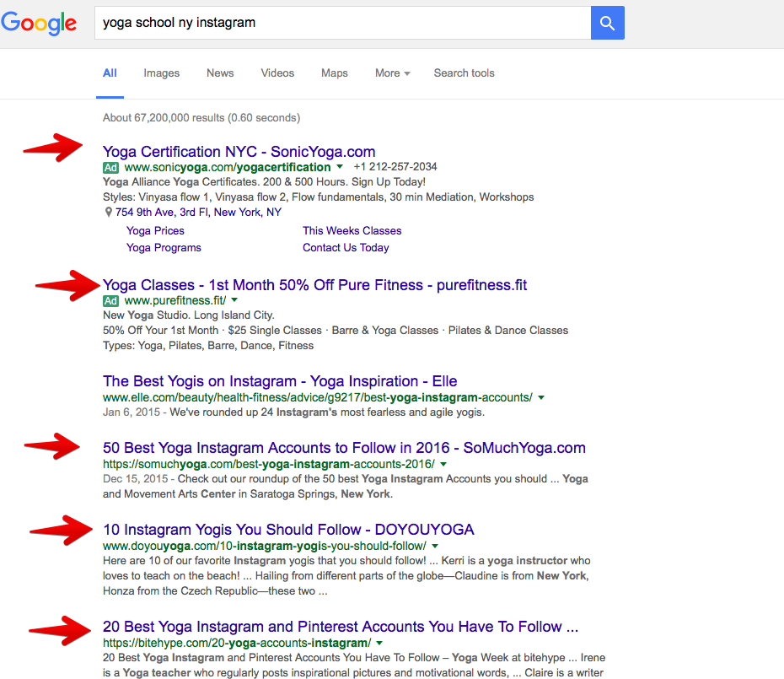Open the Yoga Programs sitelink
This screenshot has height=679, width=784.
164,248
